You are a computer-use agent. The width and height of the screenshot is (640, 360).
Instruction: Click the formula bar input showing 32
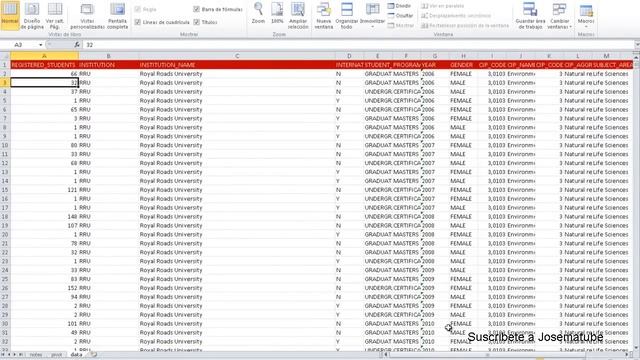click(357, 45)
